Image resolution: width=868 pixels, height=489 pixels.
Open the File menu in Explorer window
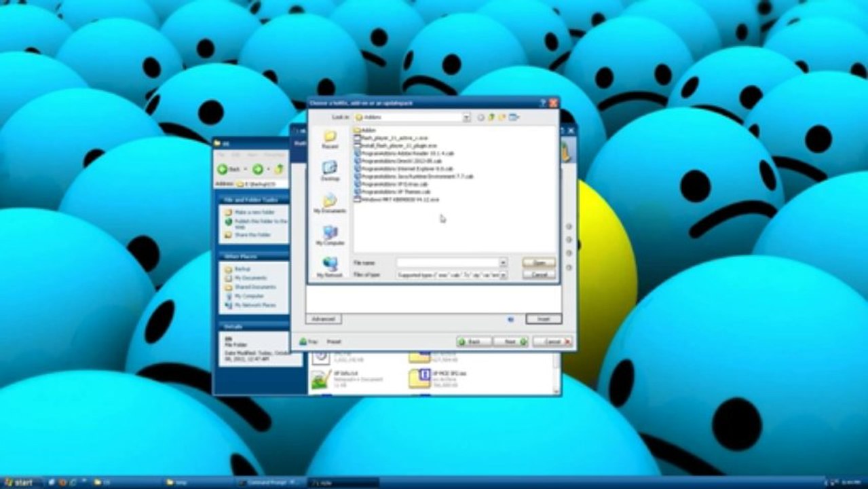pyautogui.click(x=221, y=155)
